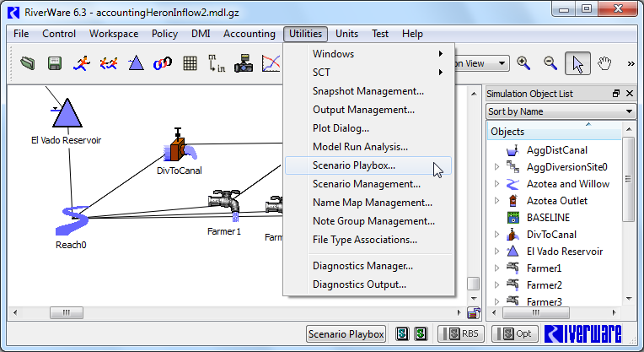
Task: Open the Units menu
Action: pos(346,34)
